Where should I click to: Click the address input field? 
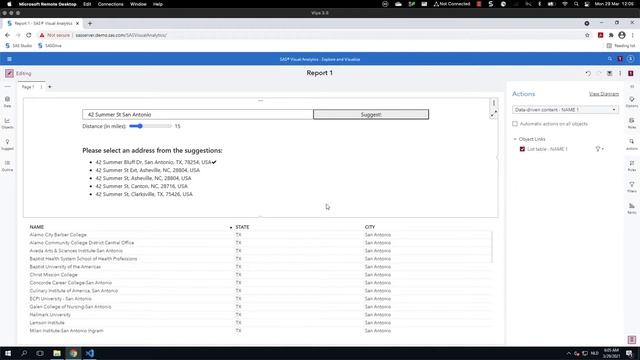point(198,115)
